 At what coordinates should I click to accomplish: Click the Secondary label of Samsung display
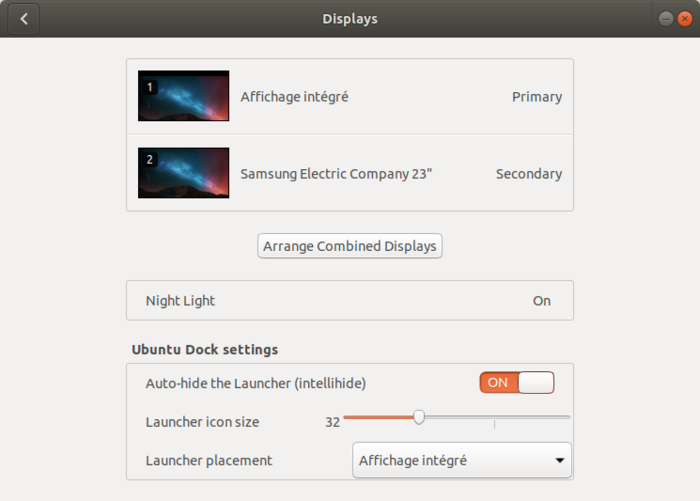[528, 174]
